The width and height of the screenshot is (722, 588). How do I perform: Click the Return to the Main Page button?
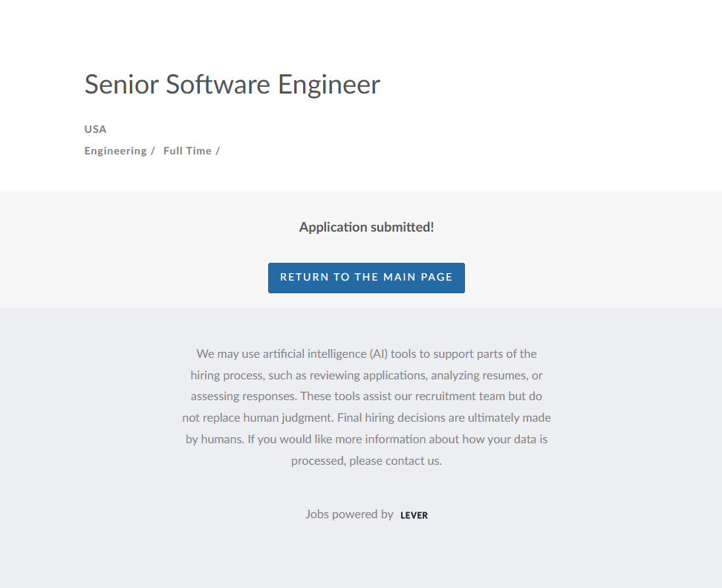(366, 278)
